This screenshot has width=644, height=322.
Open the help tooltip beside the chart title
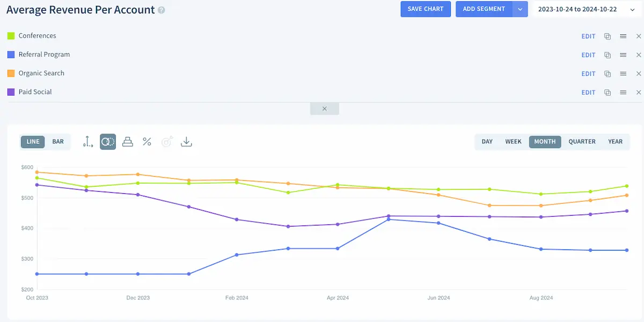(x=162, y=10)
